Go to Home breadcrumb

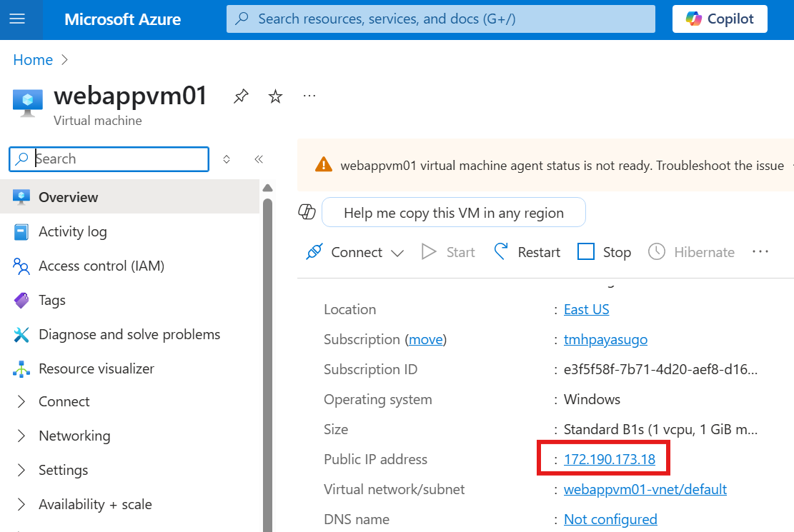point(33,60)
